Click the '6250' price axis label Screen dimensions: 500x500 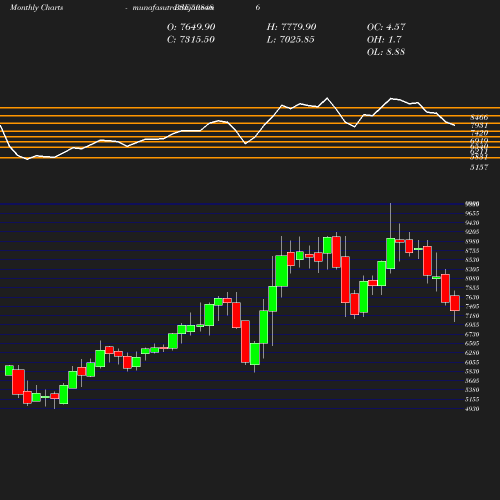(x=472, y=353)
